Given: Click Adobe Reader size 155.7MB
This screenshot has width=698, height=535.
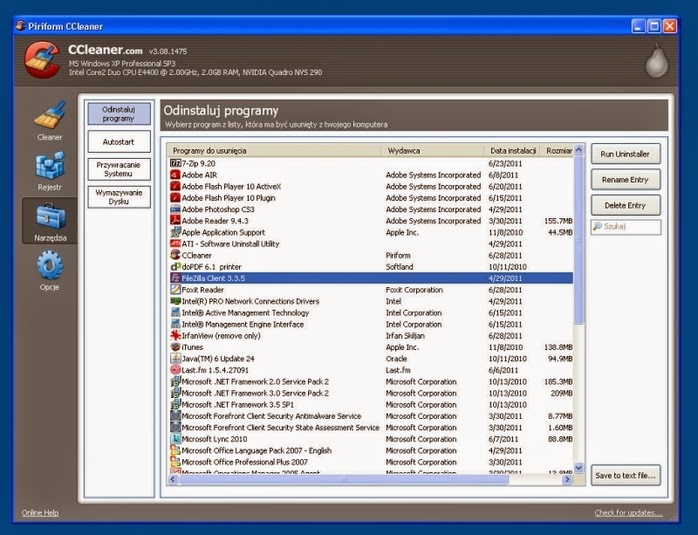Looking at the screenshot, I should [558, 221].
